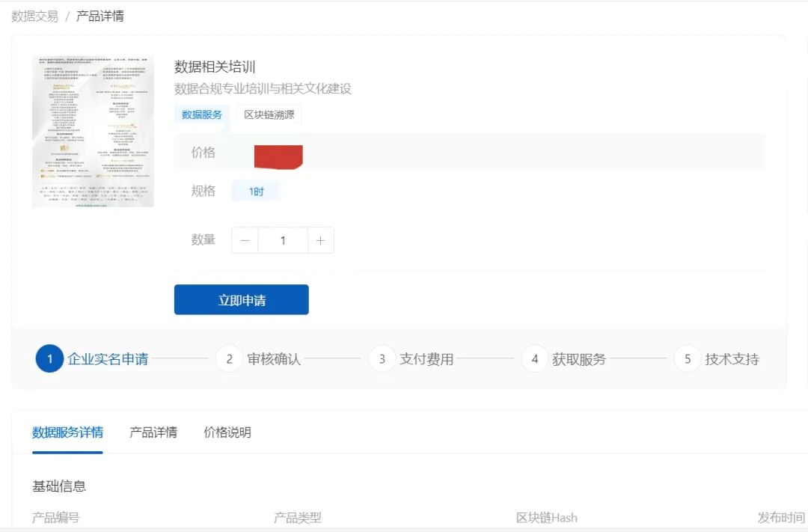
Task: Switch to the 产品详情 tab
Action: point(153,432)
